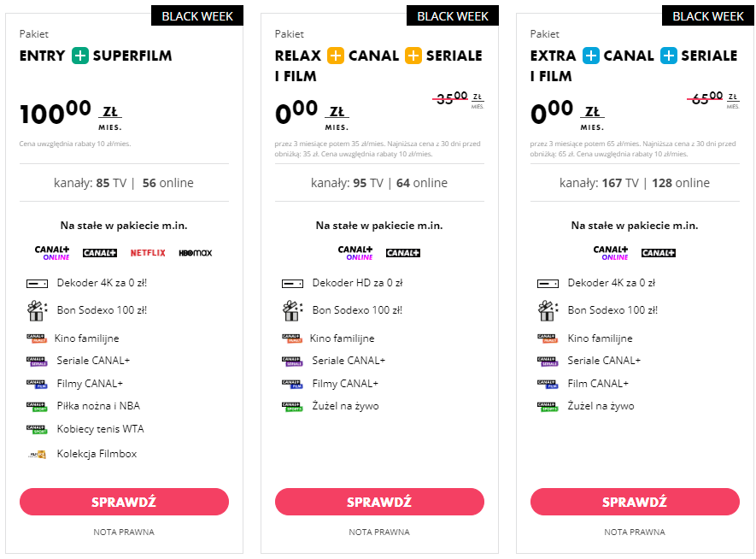Open NOTA PRAWNA under Extra package
Image resolution: width=756 pixels, height=559 pixels.
[635, 532]
